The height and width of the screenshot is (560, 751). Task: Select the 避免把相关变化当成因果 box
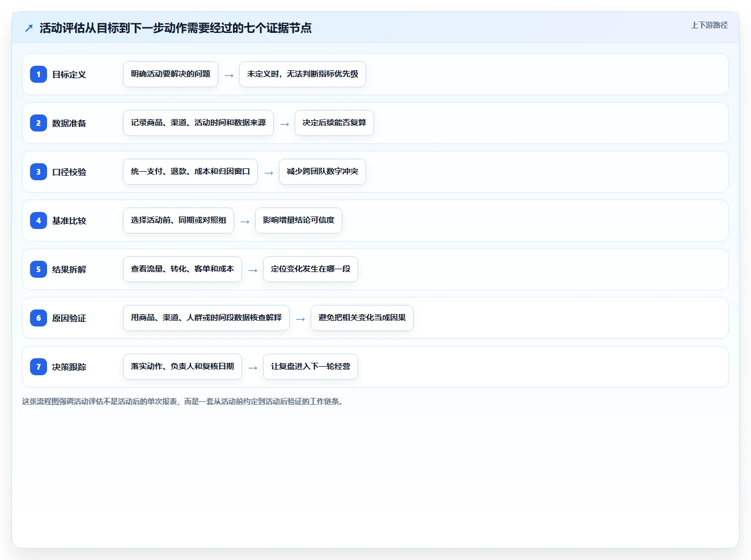(x=362, y=318)
